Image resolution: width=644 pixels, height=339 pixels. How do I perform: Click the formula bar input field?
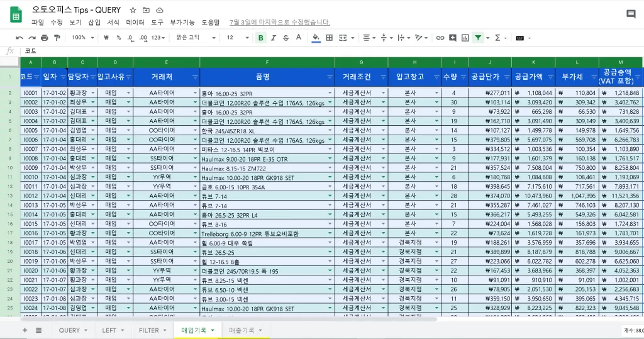314,51
